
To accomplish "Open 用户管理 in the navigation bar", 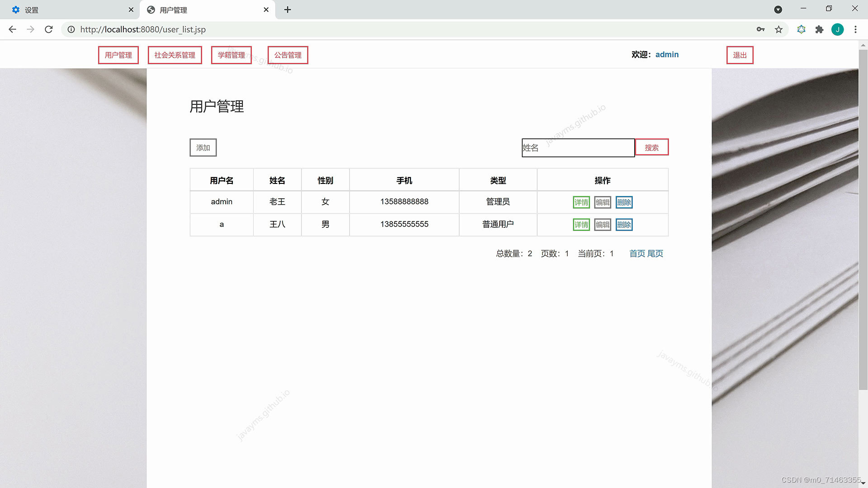I will pyautogui.click(x=118, y=55).
